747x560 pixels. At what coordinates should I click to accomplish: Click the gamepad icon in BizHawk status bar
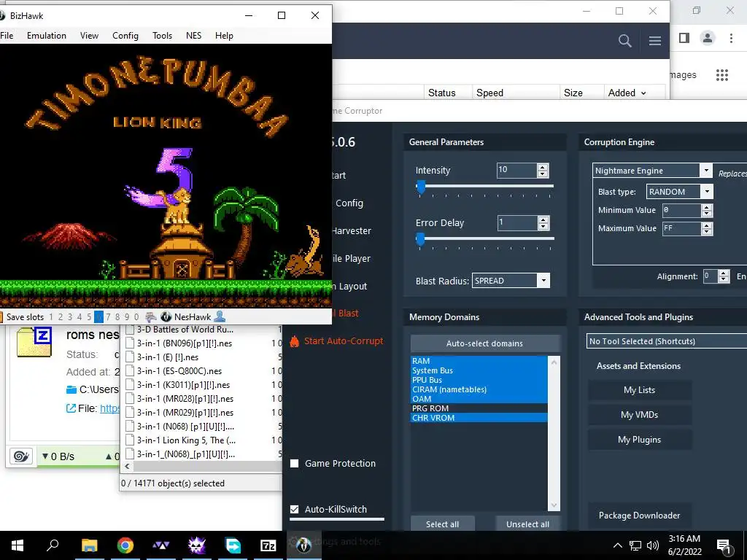[151, 317]
